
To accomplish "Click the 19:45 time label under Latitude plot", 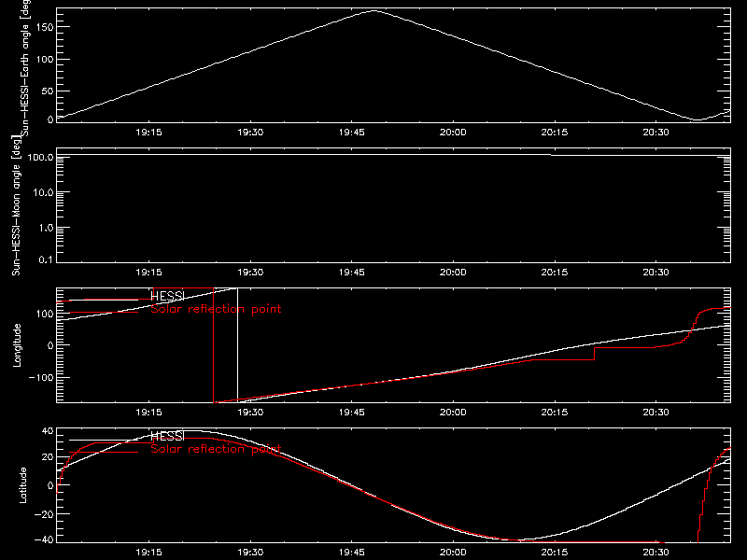I will point(352,553).
